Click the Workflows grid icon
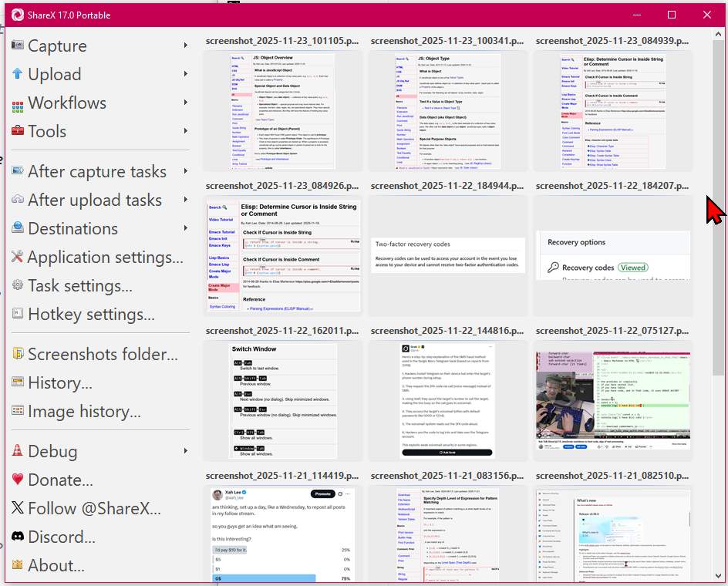Viewport: 728px width, 586px height. pyautogui.click(x=17, y=103)
